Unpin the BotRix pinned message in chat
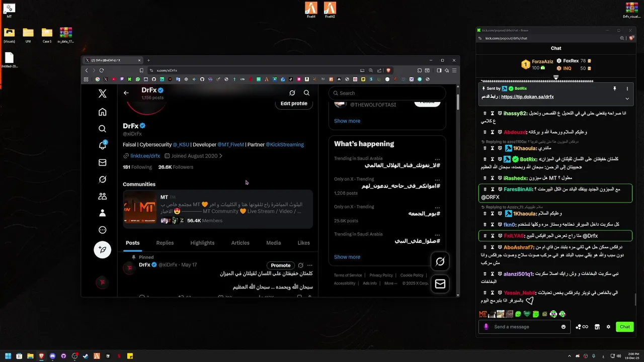Viewport: 644px width, 362px height. [614, 88]
